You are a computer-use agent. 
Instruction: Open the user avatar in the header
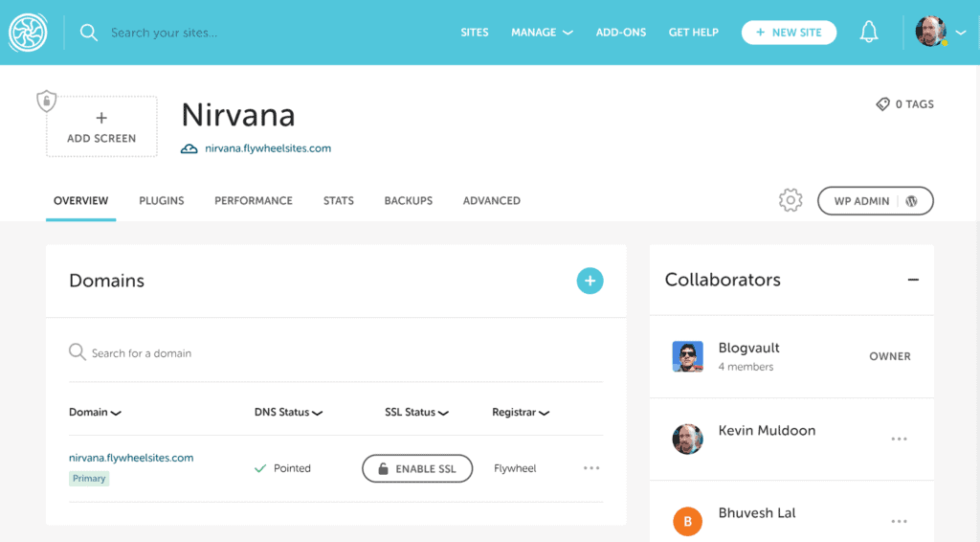click(x=930, y=32)
